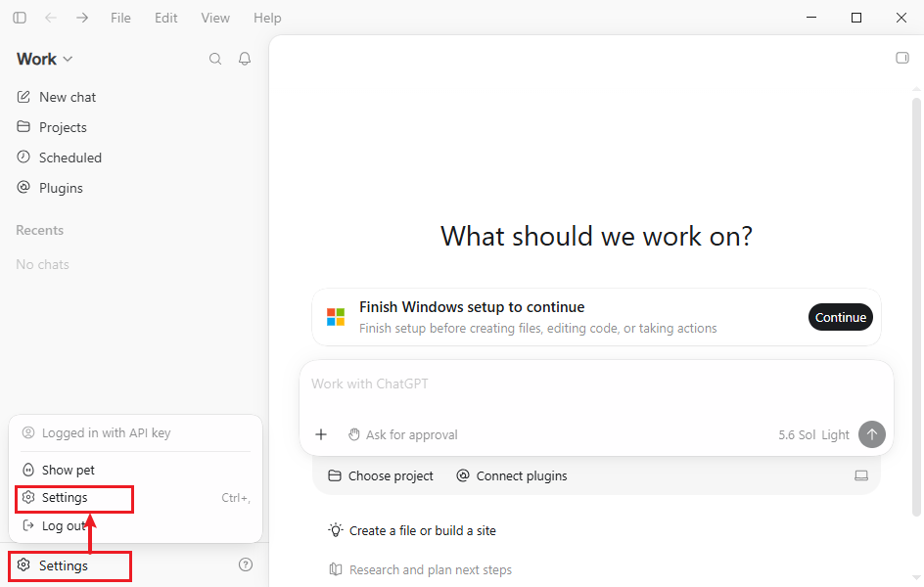Open the search magnifier icon
Viewport: 924px width, 587px height.
coord(215,59)
